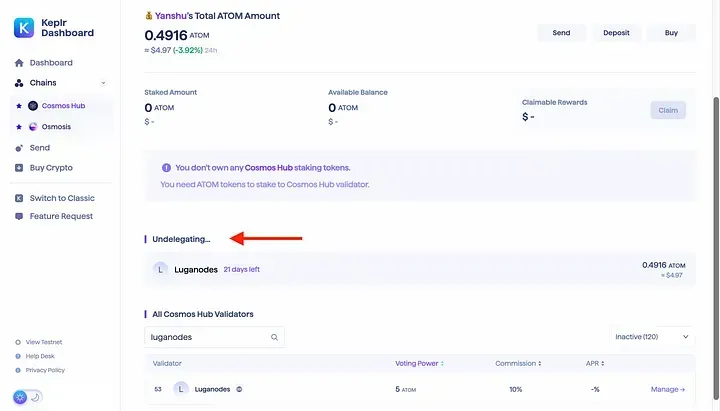Click Manage link for Luganodes

(x=668, y=389)
